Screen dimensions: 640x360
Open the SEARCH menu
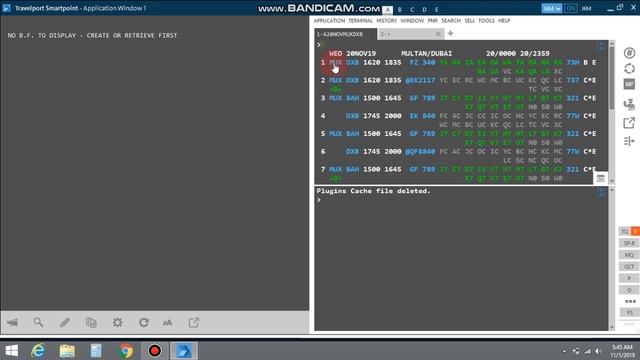tap(451, 21)
